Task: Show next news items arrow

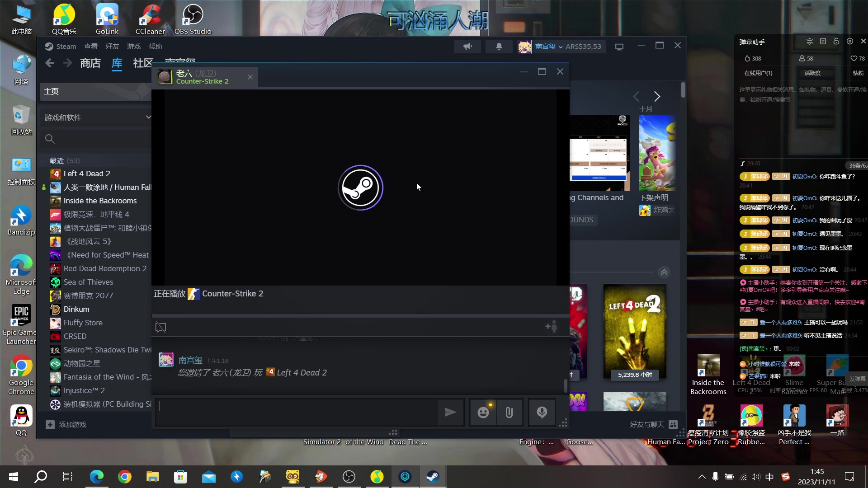Action: (x=657, y=96)
